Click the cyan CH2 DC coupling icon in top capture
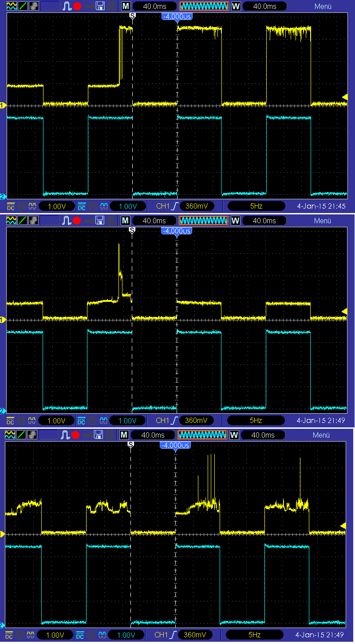This screenshot has height=644, width=355. 82,206
